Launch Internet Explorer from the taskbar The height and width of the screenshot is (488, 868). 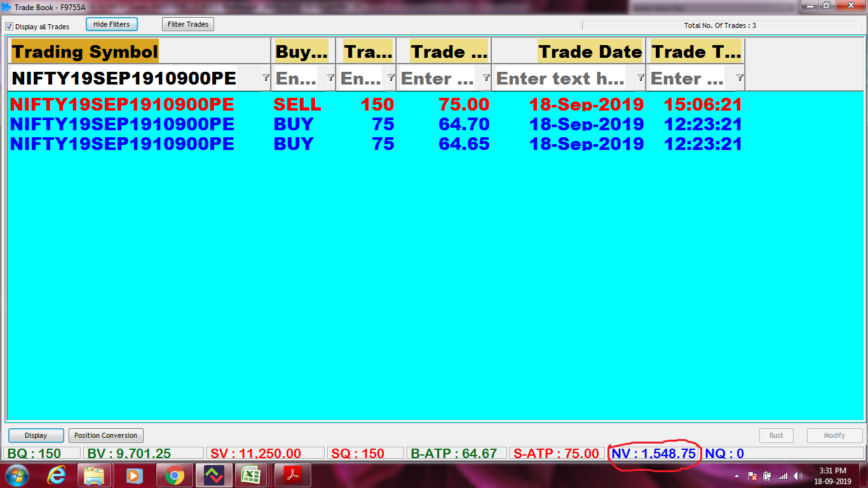57,475
